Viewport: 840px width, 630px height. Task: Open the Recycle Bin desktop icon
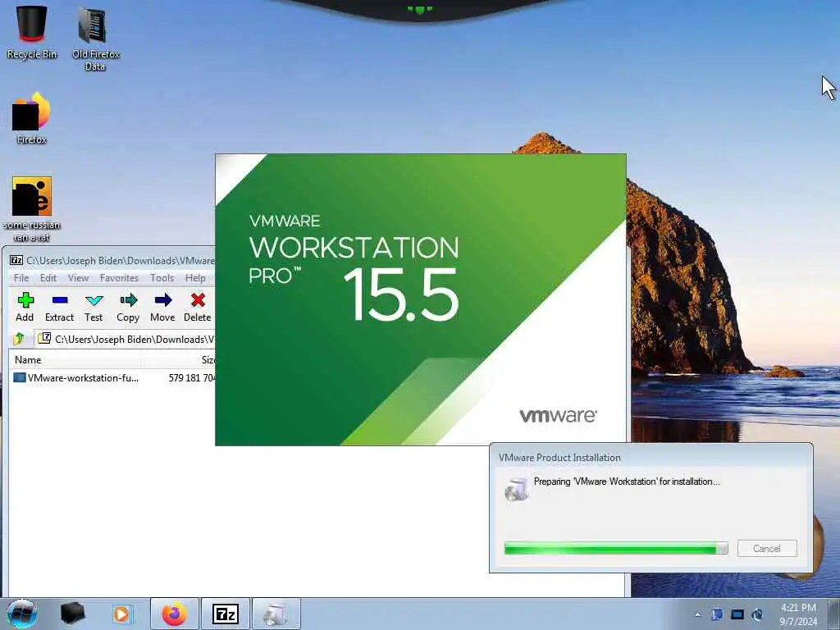[x=32, y=31]
